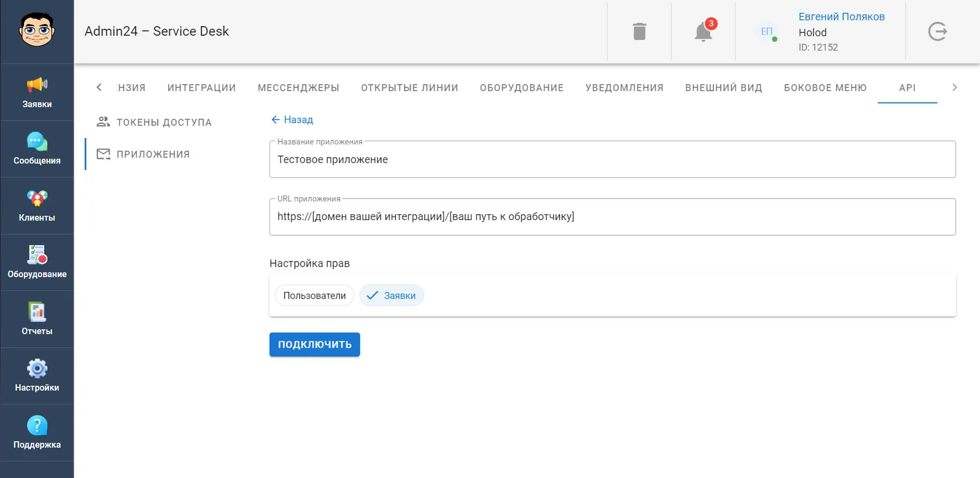Viewport: 980px width, 478px height.
Task: Click the Название приложения field
Action: (x=612, y=159)
